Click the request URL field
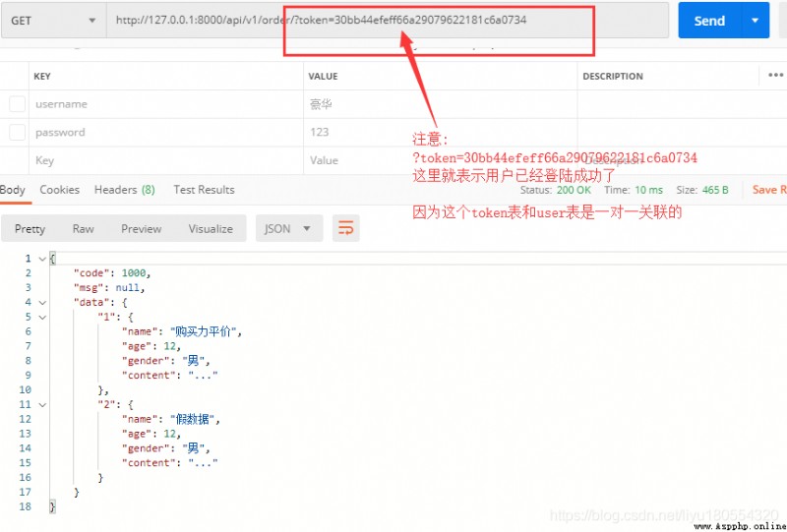787x532 pixels. coord(388,21)
